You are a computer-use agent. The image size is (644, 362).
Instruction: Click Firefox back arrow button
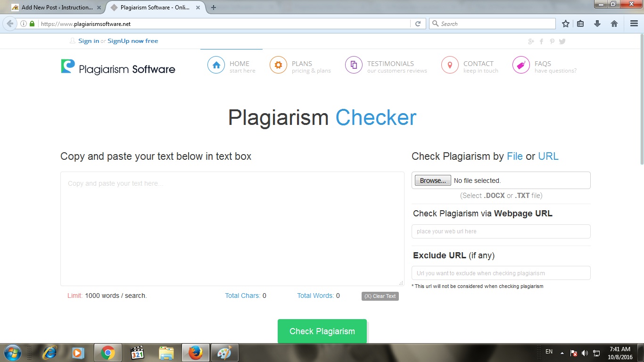(x=10, y=24)
